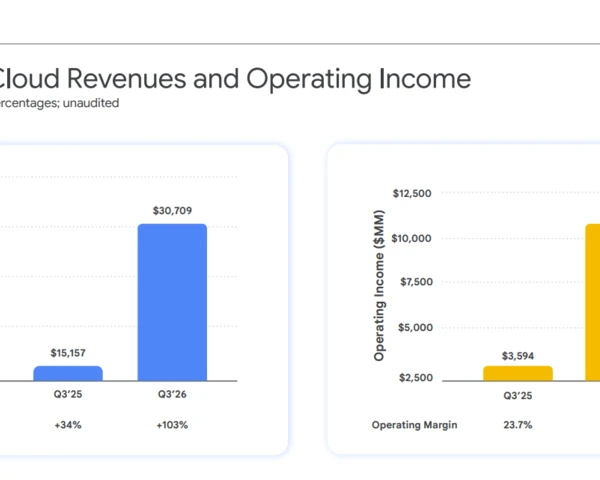Select the 'Cloud Revenues and Operating Income' heading

(234, 79)
